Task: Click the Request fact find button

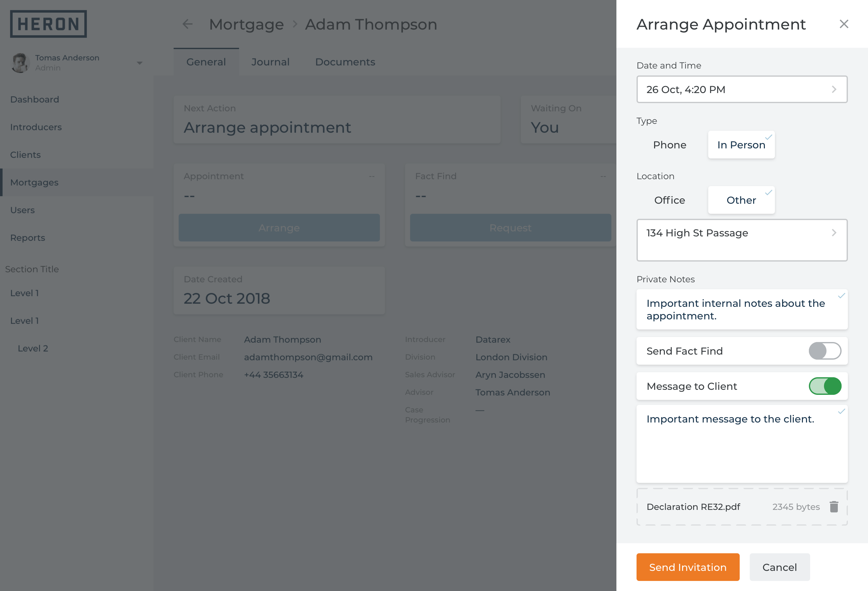Action: [510, 228]
